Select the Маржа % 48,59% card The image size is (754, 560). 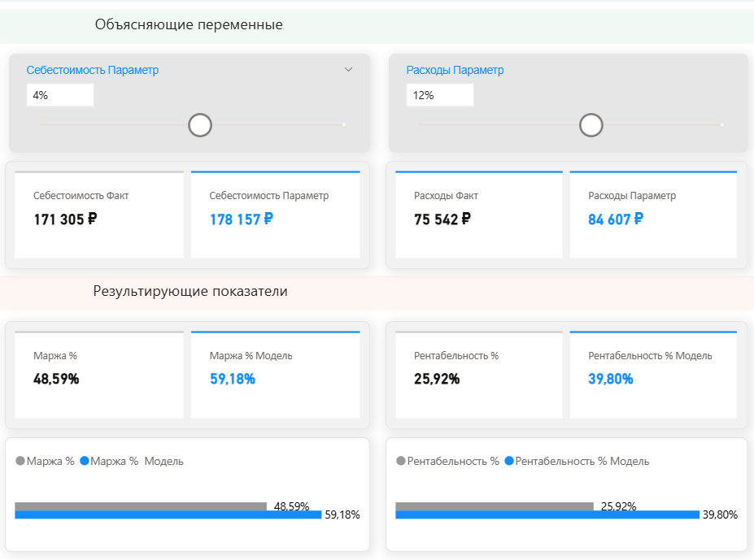99,375
